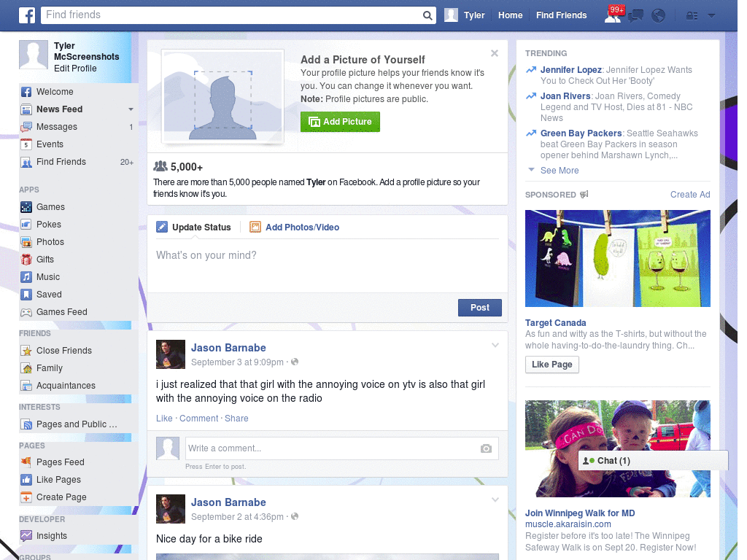Click the Target Canada ad image
The width and height of the screenshot is (747, 560).
click(x=617, y=259)
